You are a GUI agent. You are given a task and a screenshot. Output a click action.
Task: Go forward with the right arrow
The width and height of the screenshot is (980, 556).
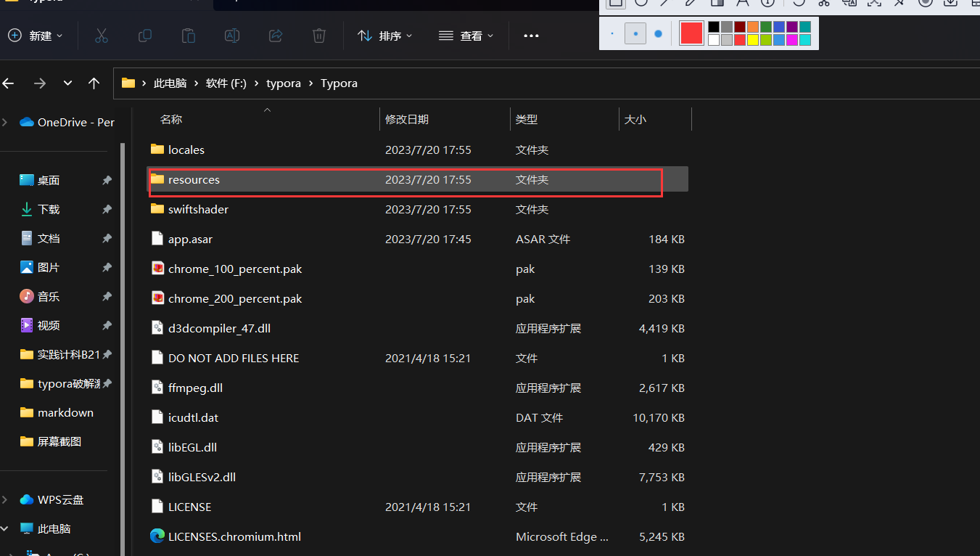[x=40, y=83]
